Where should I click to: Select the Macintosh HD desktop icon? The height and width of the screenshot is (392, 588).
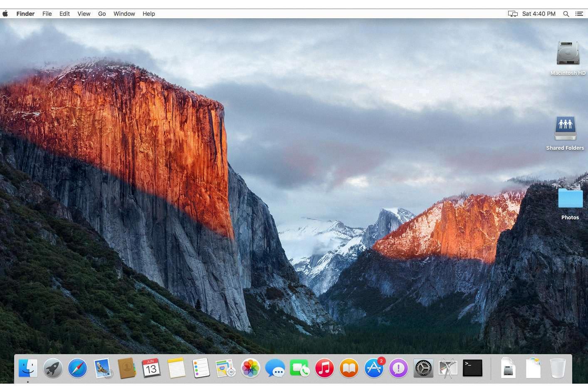[x=568, y=53]
